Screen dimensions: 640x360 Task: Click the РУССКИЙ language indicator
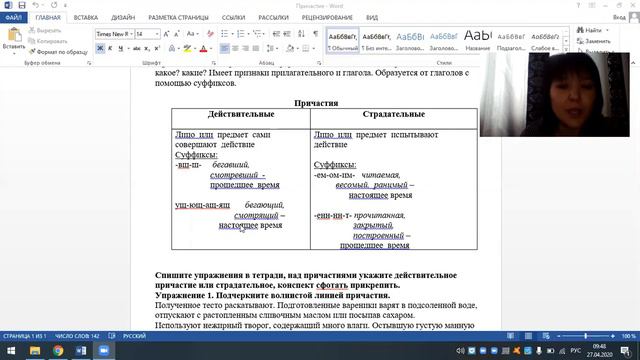(134, 336)
